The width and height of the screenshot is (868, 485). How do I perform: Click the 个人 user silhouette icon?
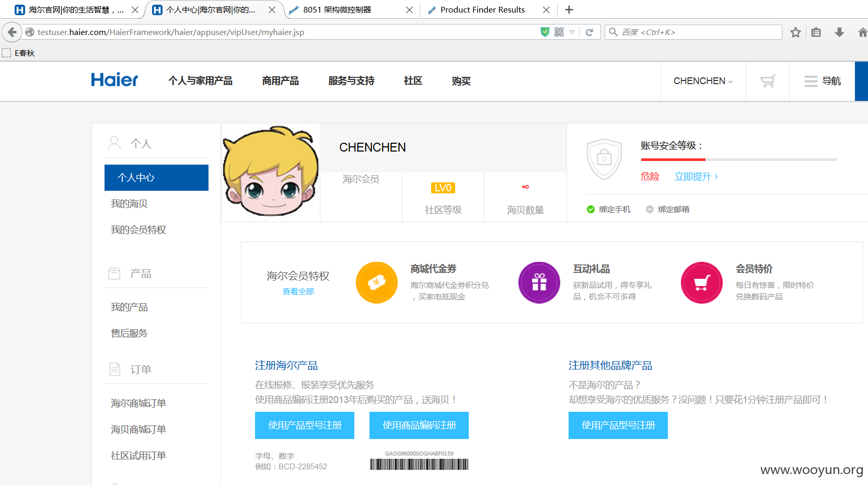point(114,143)
